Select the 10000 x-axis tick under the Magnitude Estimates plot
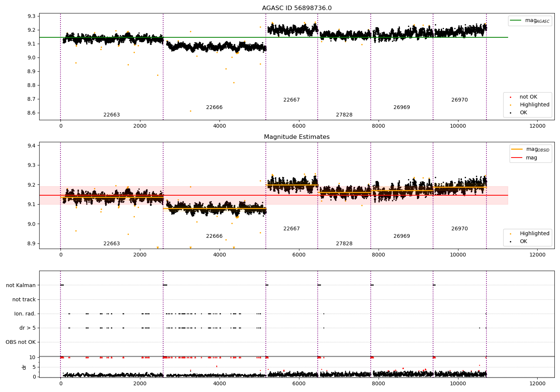This screenshot has height=392, width=560. (458, 255)
